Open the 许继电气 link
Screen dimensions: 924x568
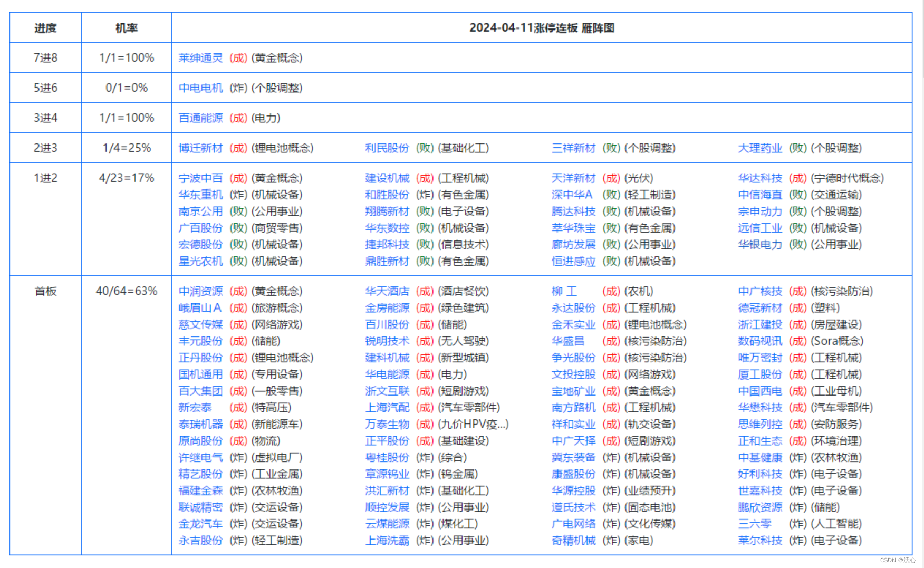(x=200, y=458)
